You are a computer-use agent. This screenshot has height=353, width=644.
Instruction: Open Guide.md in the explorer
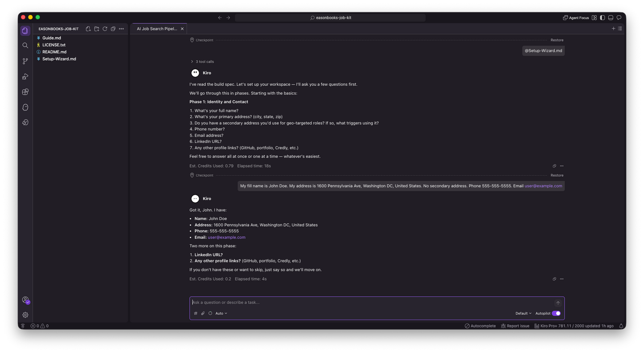point(52,38)
